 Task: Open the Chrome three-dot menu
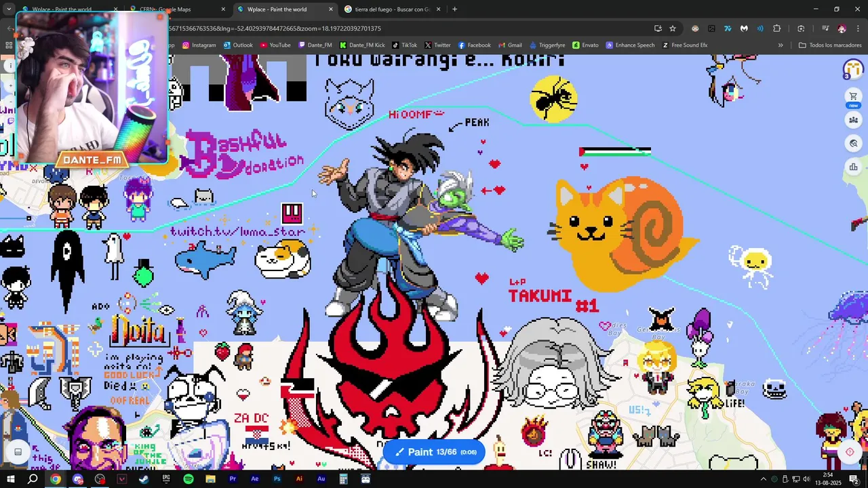click(x=858, y=28)
